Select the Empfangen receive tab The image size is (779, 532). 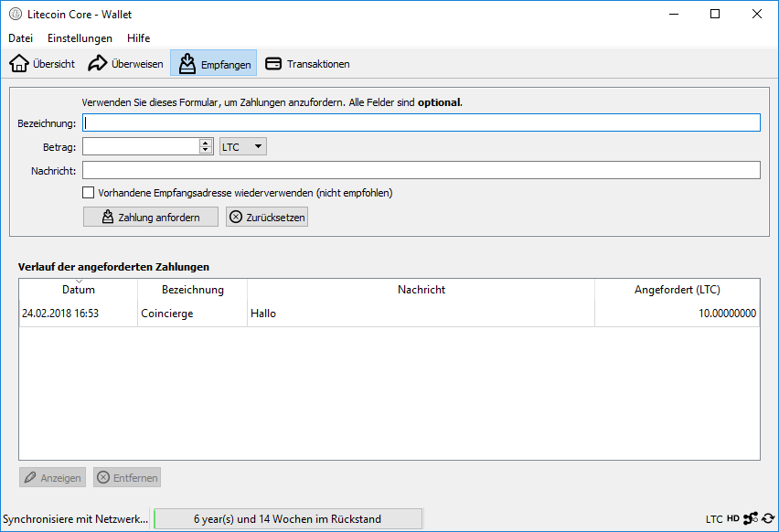pyautogui.click(x=213, y=64)
